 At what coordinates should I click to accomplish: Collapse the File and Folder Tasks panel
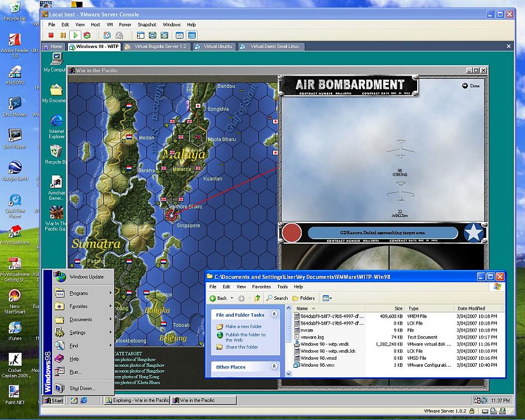[x=274, y=315]
